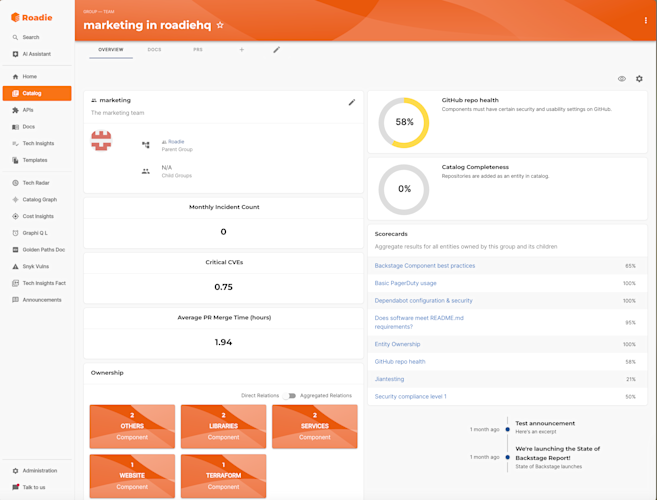Open Entity Ownership scorecard
This screenshot has height=500, width=657.
[397, 344]
